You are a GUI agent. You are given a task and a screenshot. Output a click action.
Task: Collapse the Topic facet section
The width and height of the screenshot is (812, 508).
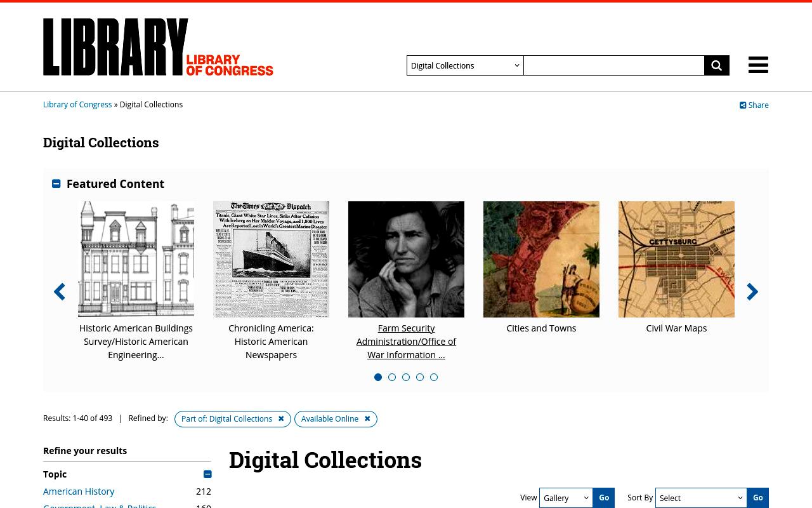pos(207,474)
